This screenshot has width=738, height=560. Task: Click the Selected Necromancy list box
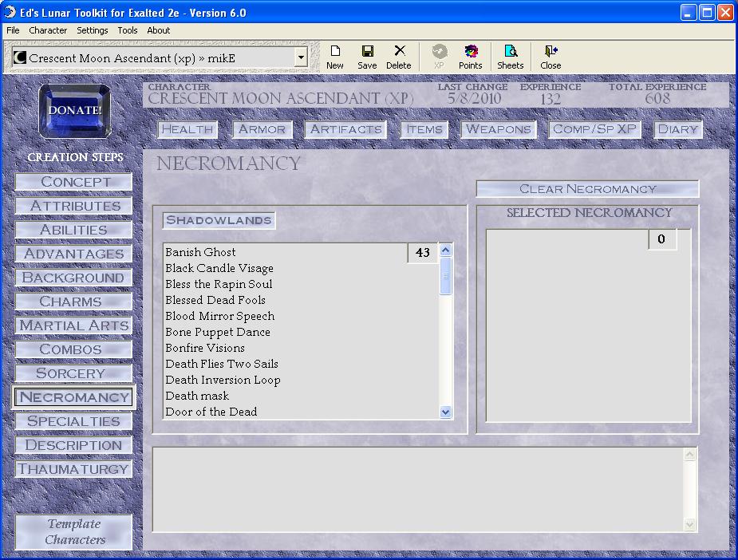(x=588, y=326)
